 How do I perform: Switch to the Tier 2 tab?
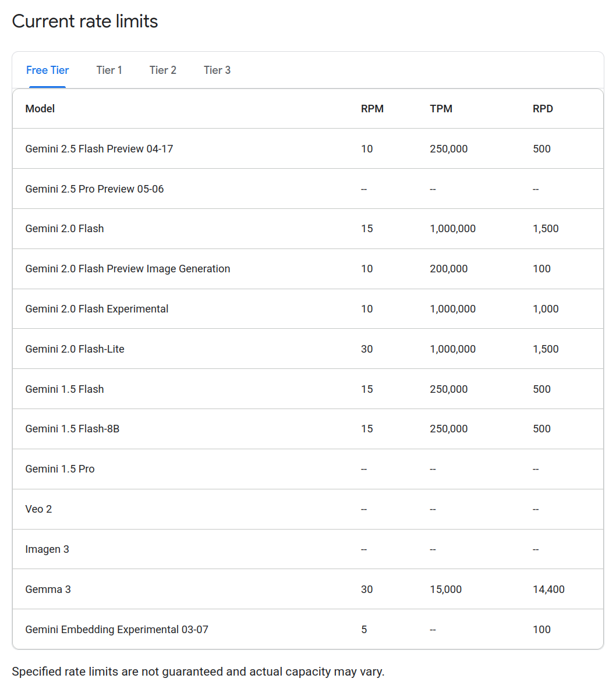tap(162, 70)
